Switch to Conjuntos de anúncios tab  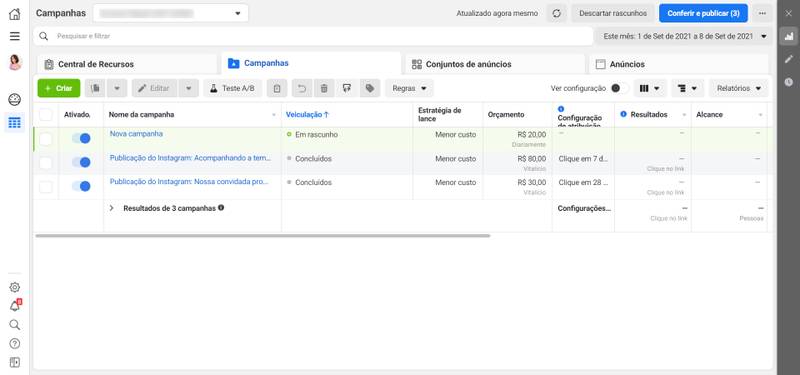pos(495,64)
